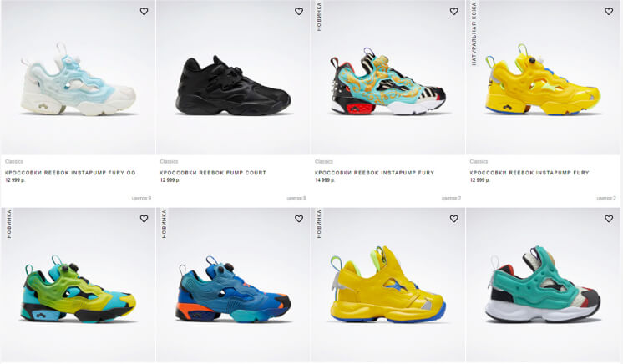View white-blue Instapump Fury OG image
This screenshot has height=364, width=623.
(79, 79)
